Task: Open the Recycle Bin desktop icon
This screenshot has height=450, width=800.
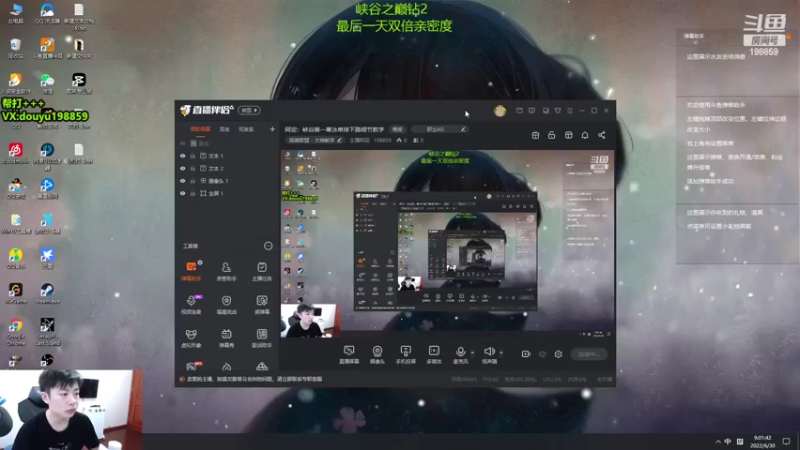Action: [x=15, y=48]
